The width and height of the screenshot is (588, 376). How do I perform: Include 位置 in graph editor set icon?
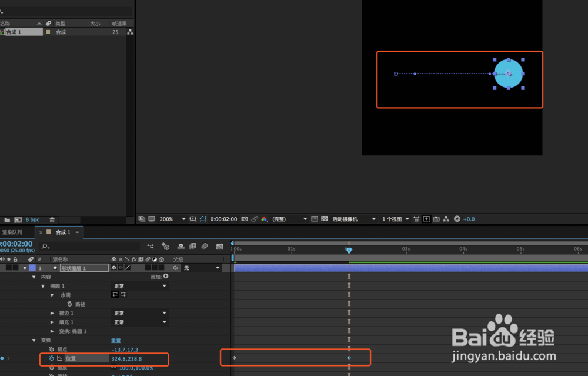pyautogui.click(x=59, y=358)
